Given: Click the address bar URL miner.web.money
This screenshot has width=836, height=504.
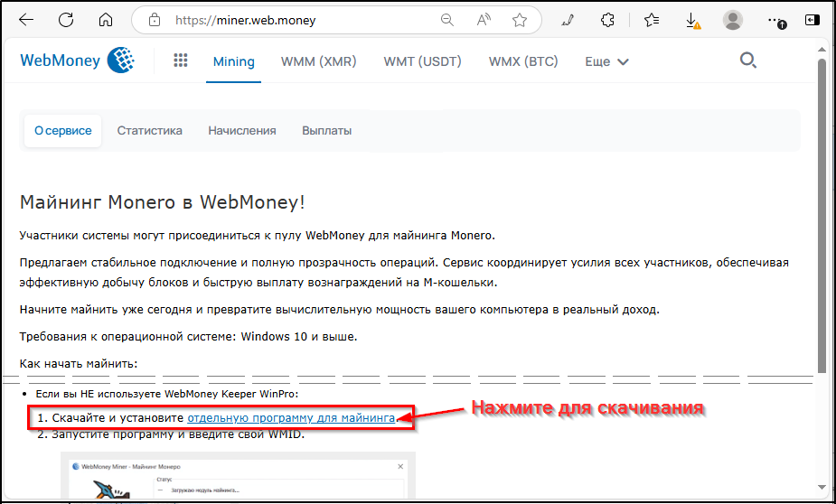Looking at the screenshot, I should click(246, 20).
